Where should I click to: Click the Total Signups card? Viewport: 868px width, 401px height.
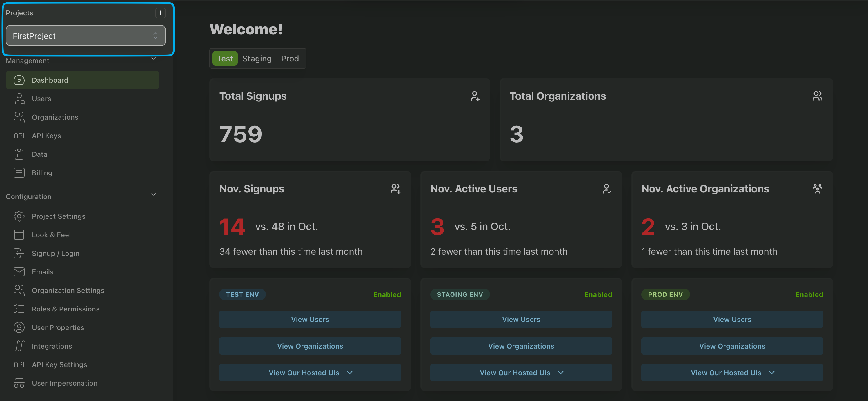pyautogui.click(x=349, y=120)
